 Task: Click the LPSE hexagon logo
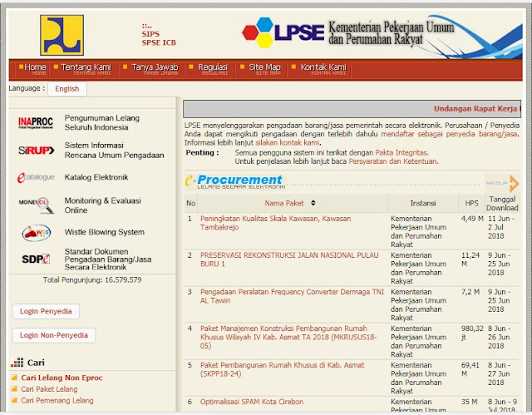(x=283, y=32)
